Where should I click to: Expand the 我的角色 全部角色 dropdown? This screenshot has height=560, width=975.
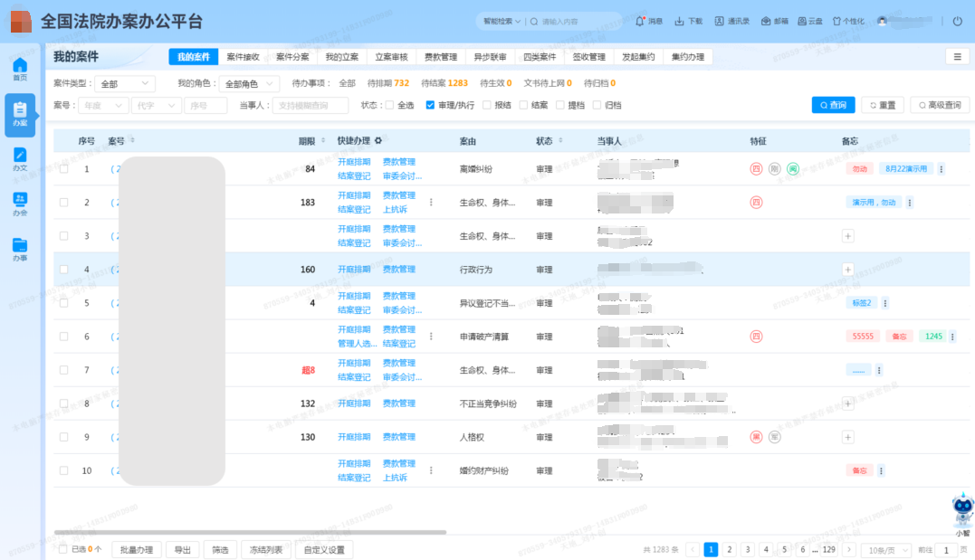248,83
